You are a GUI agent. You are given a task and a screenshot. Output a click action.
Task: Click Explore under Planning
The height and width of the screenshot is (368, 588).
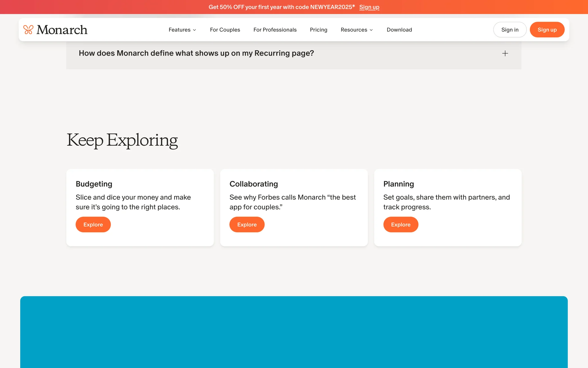pyautogui.click(x=401, y=224)
